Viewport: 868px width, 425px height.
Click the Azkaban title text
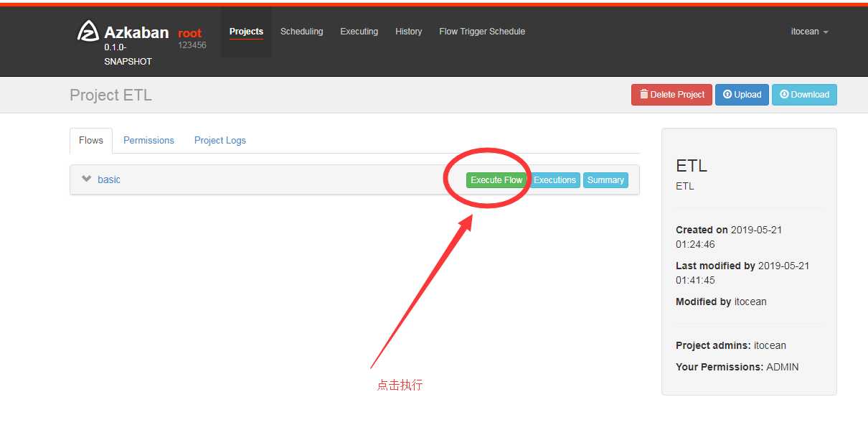point(136,32)
